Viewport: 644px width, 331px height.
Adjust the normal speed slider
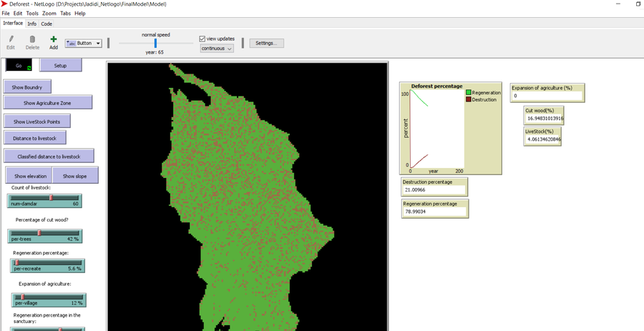pyautogui.click(x=155, y=44)
